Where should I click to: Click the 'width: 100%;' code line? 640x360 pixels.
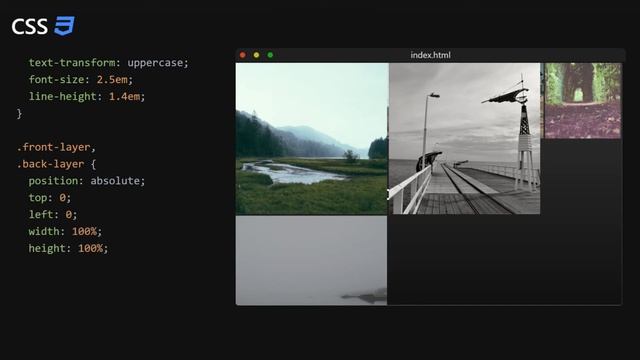[x=65, y=231]
